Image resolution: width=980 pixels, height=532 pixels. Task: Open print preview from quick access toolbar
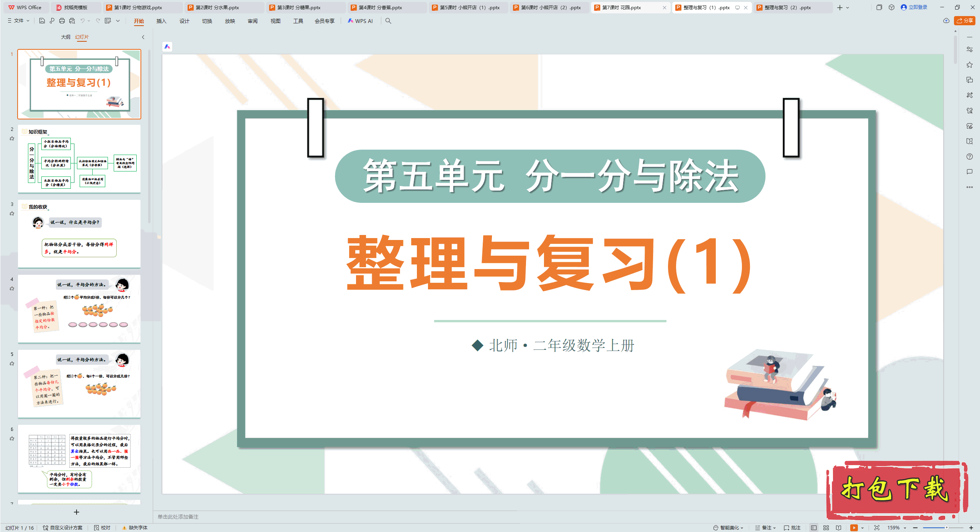click(72, 21)
